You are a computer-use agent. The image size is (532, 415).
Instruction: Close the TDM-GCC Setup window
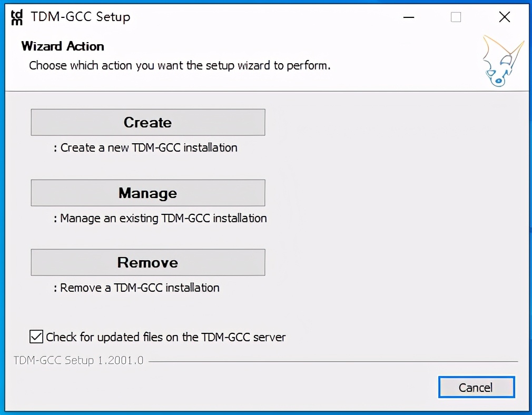504,17
